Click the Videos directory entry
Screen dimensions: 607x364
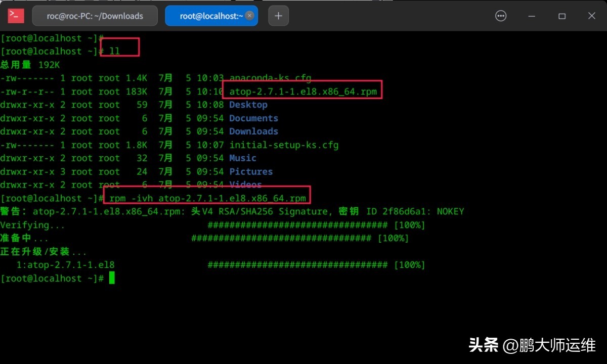245,185
